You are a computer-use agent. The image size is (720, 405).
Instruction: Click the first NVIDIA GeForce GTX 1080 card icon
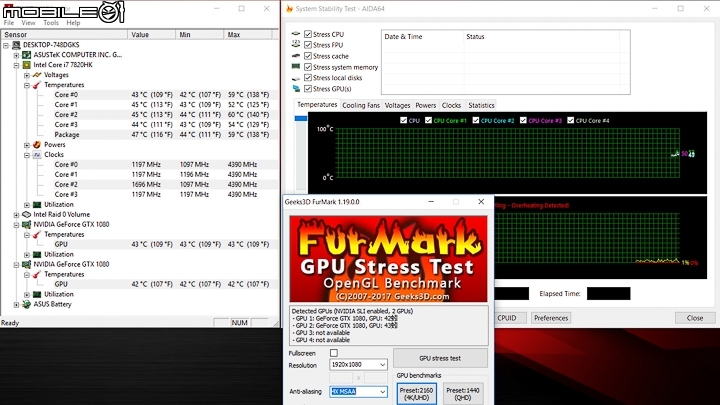pos(27,225)
